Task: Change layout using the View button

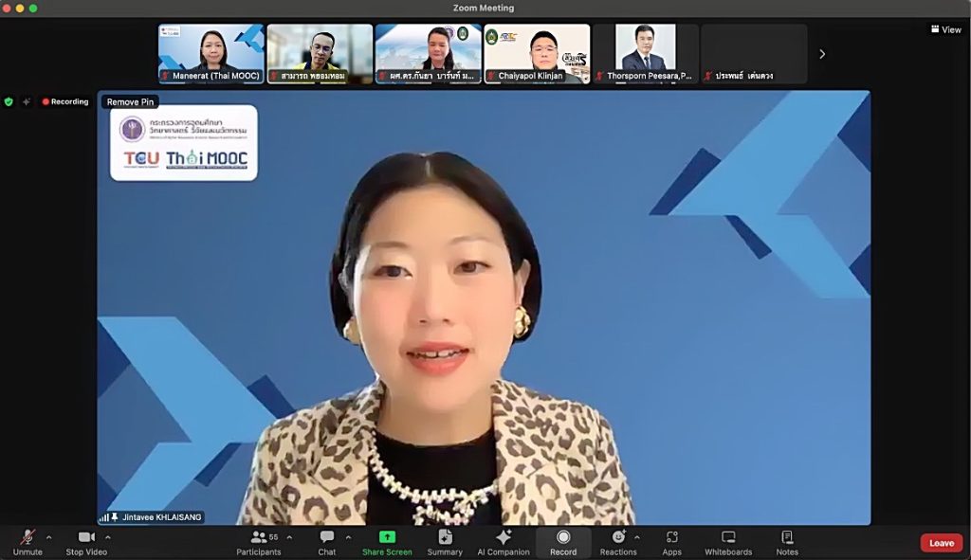Action: (946, 29)
